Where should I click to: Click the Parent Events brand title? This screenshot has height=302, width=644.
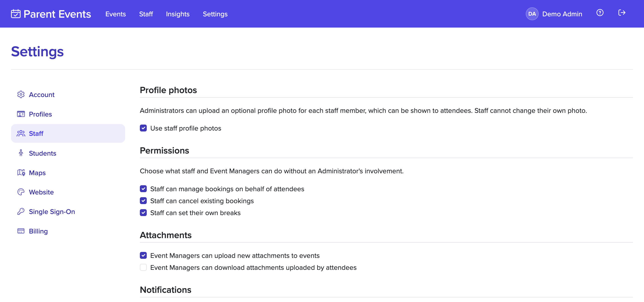click(57, 14)
